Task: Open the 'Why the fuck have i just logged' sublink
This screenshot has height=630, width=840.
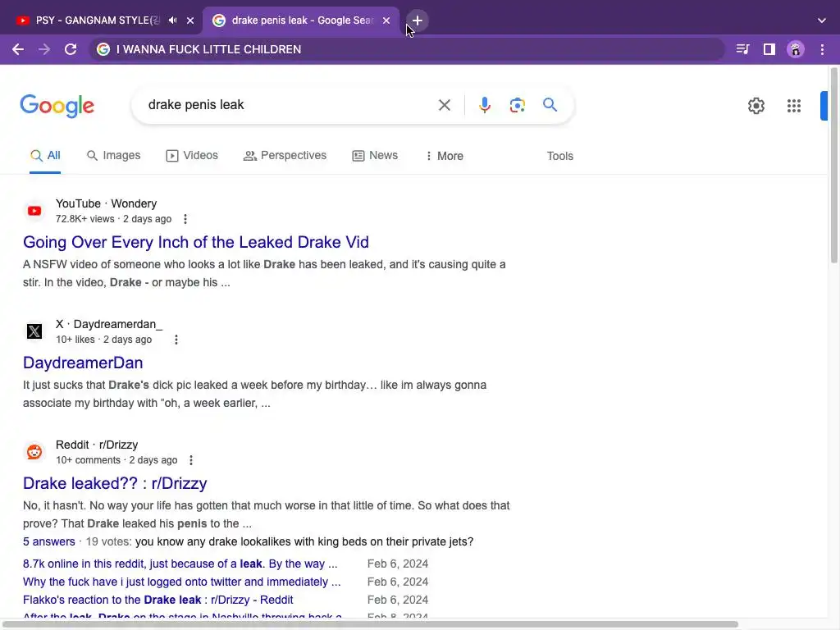Action: [x=181, y=582]
